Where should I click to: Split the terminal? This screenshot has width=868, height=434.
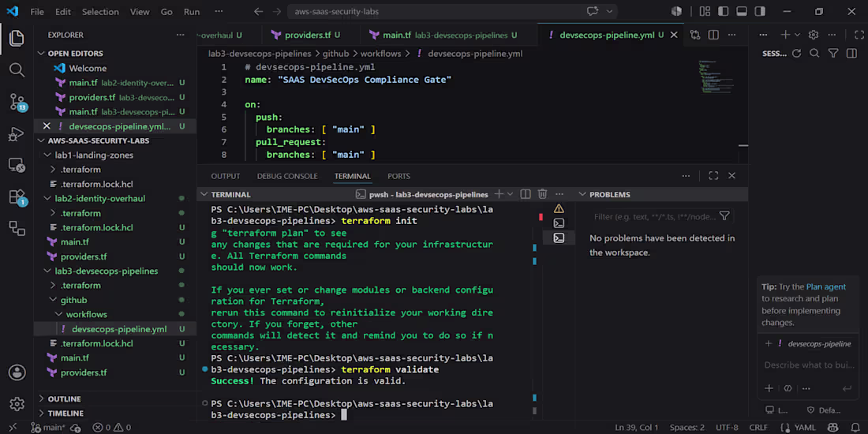pyautogui.click(x=526, y=194)
